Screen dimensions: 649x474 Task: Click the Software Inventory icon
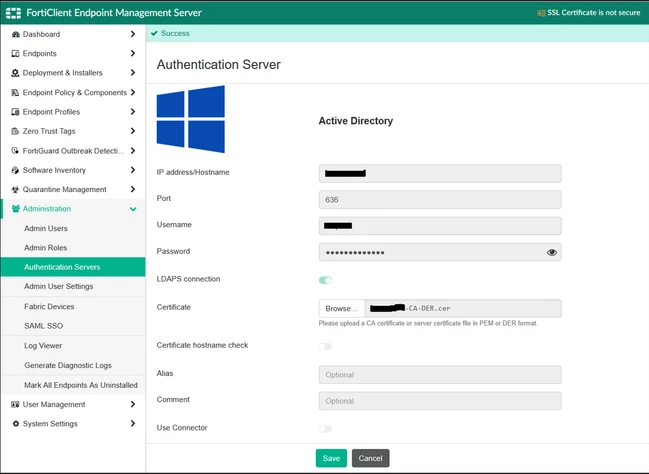point(15,170)
